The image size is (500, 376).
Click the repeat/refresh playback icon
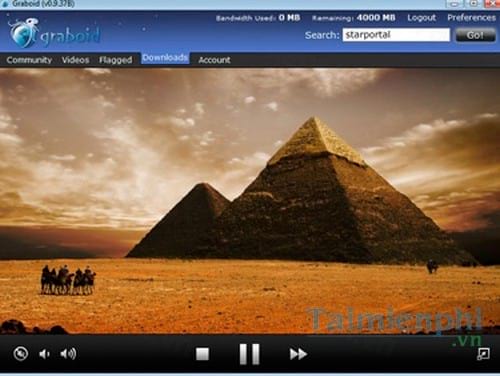point(21,354)
